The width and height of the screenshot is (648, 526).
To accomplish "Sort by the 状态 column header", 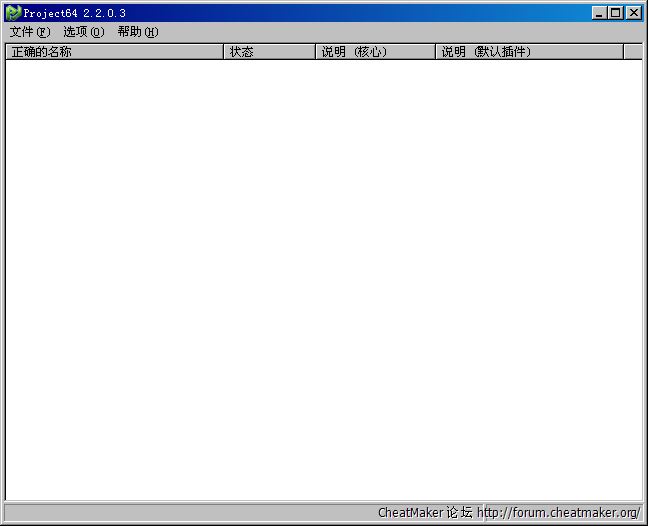I will click(269, 52).
